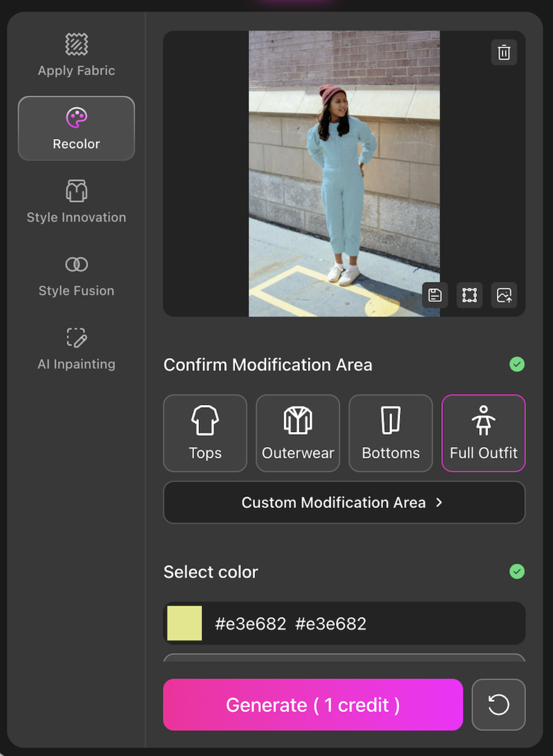This screenshot has height=756, width=553.
Task: Click the 'Select color' heading
Action: pos(211,571)
